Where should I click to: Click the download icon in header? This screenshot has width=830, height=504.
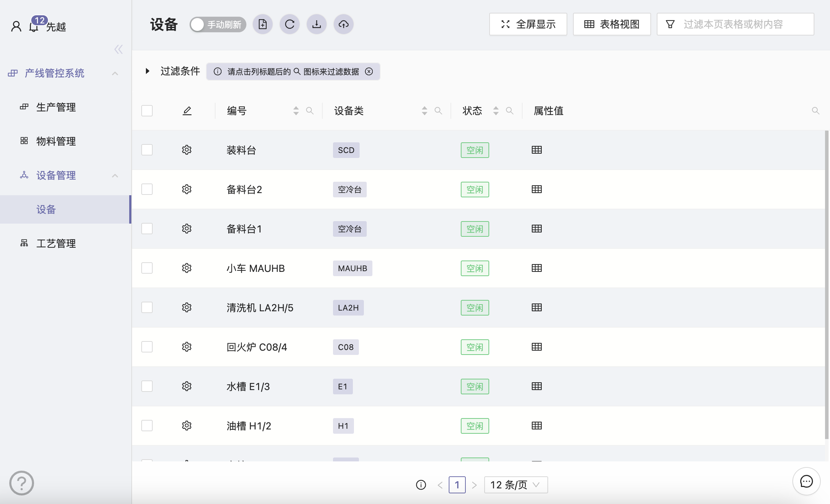click(317, 24)
